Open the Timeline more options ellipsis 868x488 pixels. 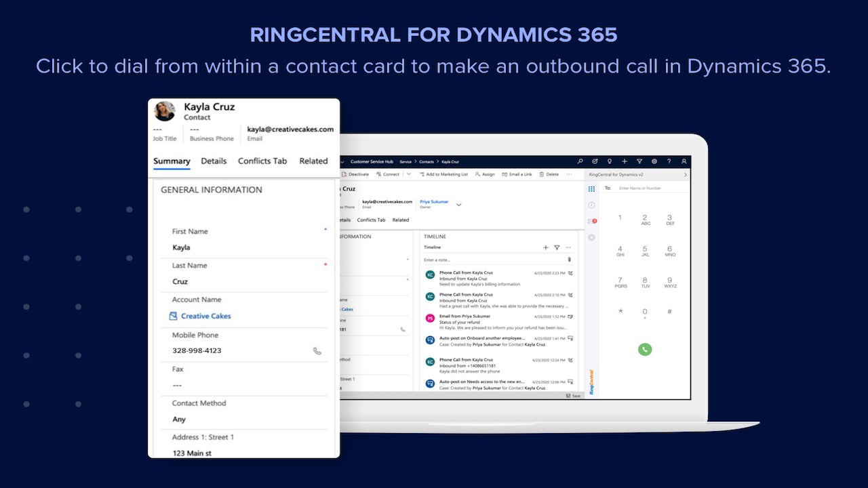click(x=568, y=247)
